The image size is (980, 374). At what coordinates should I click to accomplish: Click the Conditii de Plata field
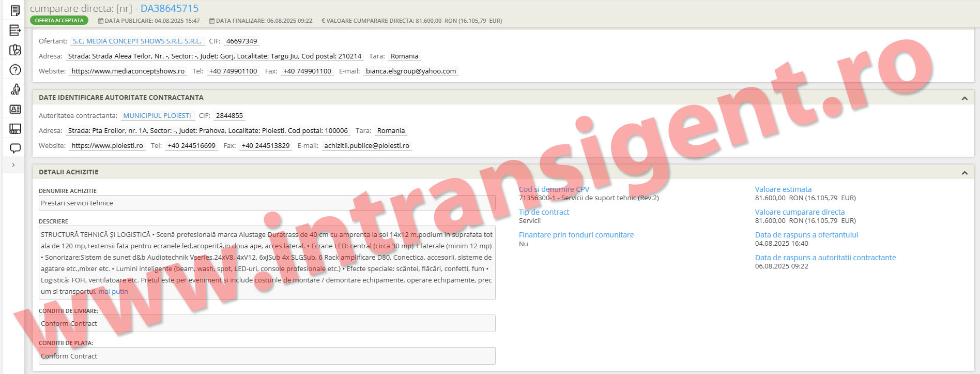click(x=267, y=356)
